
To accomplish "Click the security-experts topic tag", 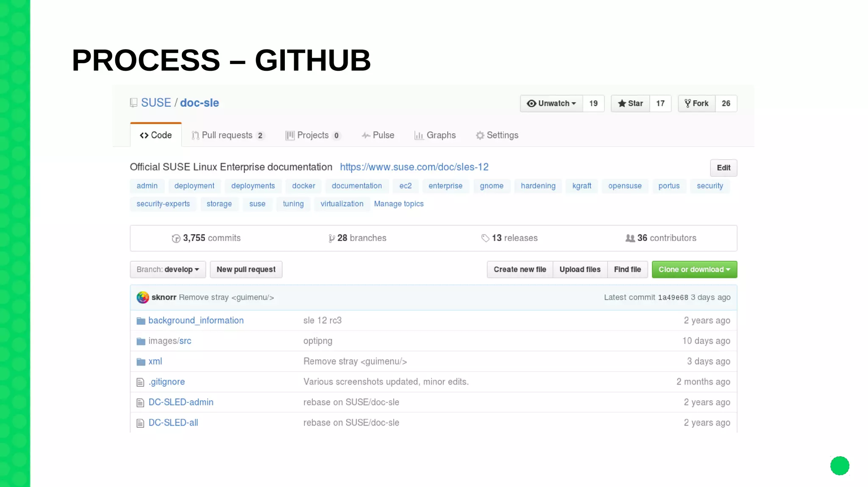I will click(x=163, y=204).
